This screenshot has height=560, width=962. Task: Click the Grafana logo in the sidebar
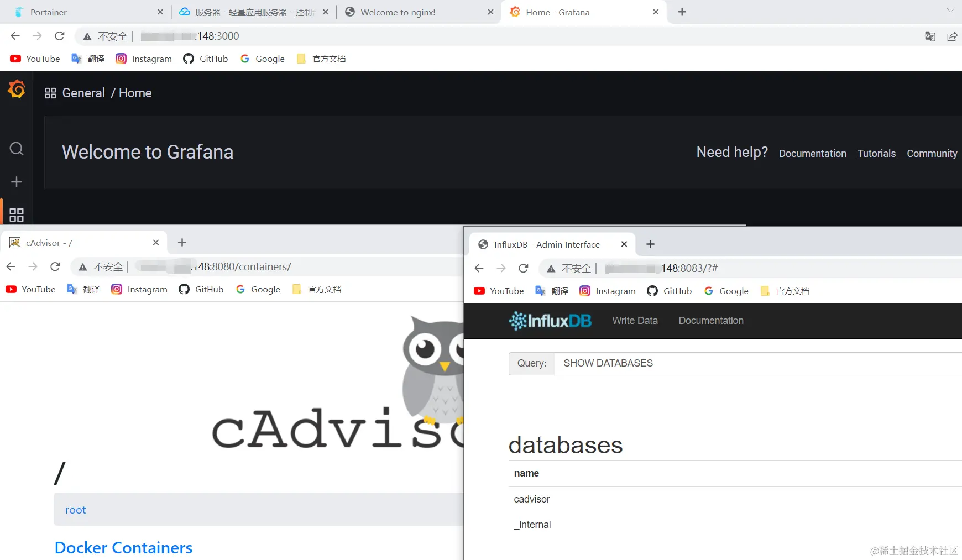(17, 89)
